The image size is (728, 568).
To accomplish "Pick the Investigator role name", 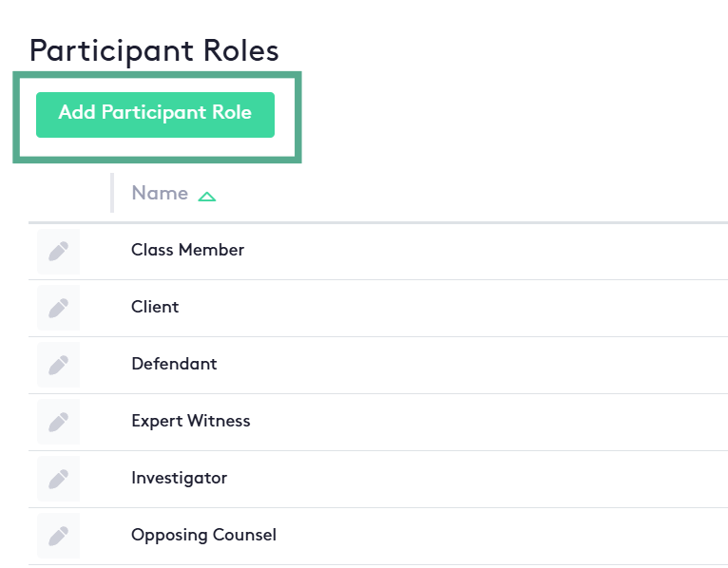I will (x=179, y=479).
